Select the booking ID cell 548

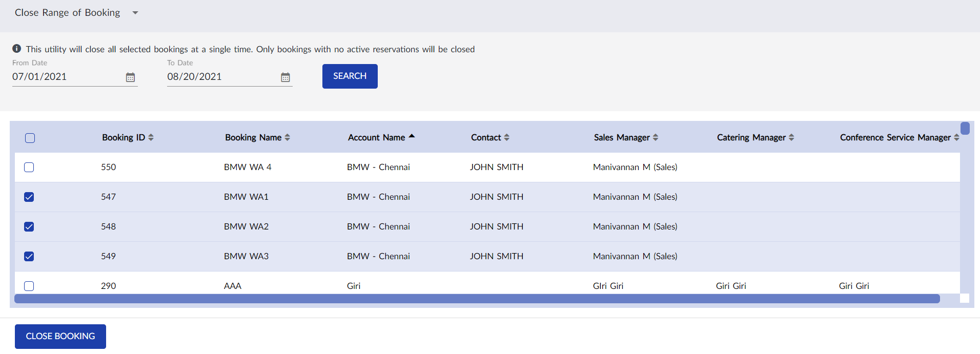point(109,226)
